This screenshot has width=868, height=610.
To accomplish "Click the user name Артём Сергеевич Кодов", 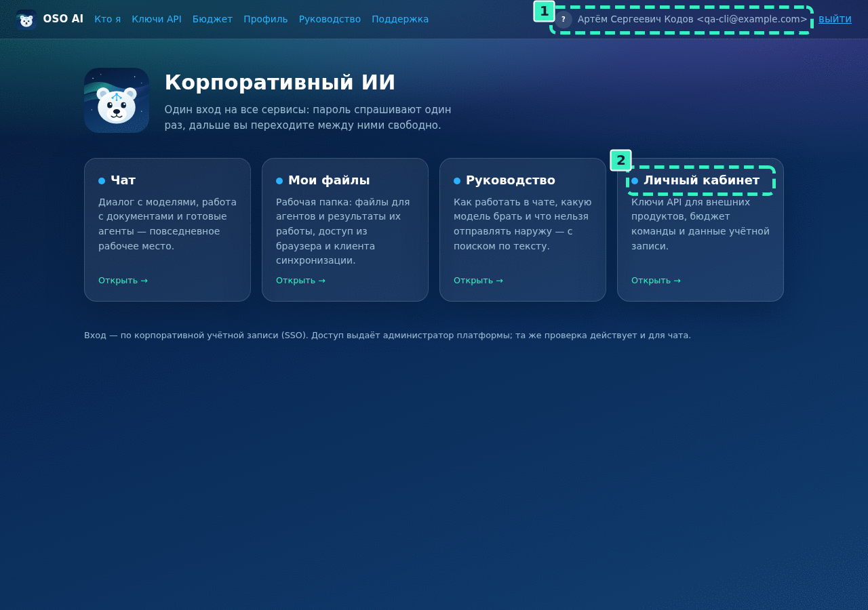I will [x=635, y=19].
